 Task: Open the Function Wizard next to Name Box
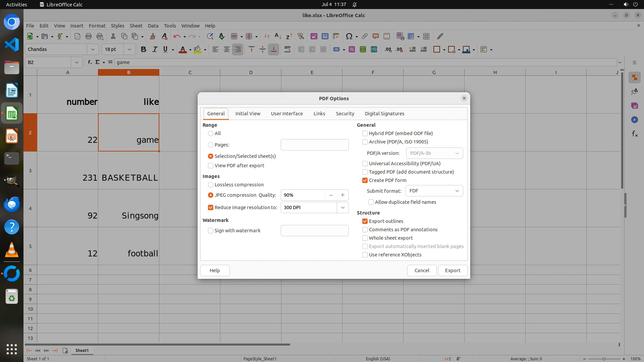(x=90, y=62)
